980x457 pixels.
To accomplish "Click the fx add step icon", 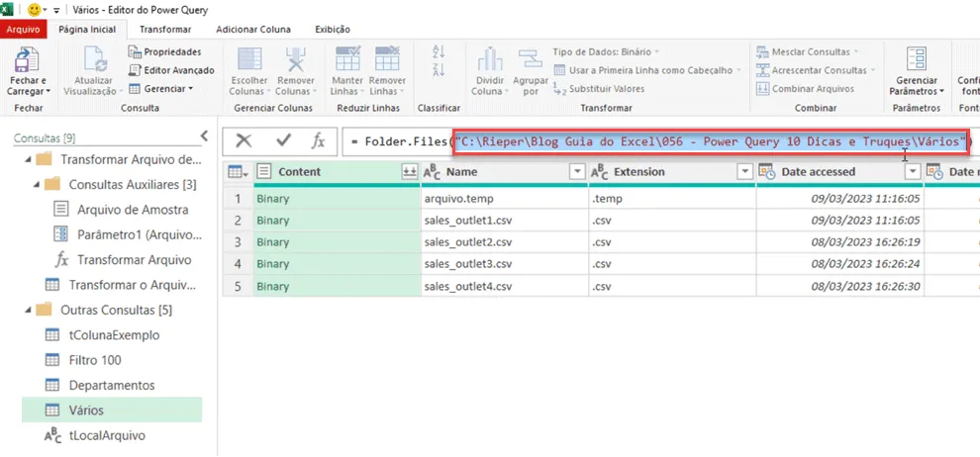I will coord(319,141).
